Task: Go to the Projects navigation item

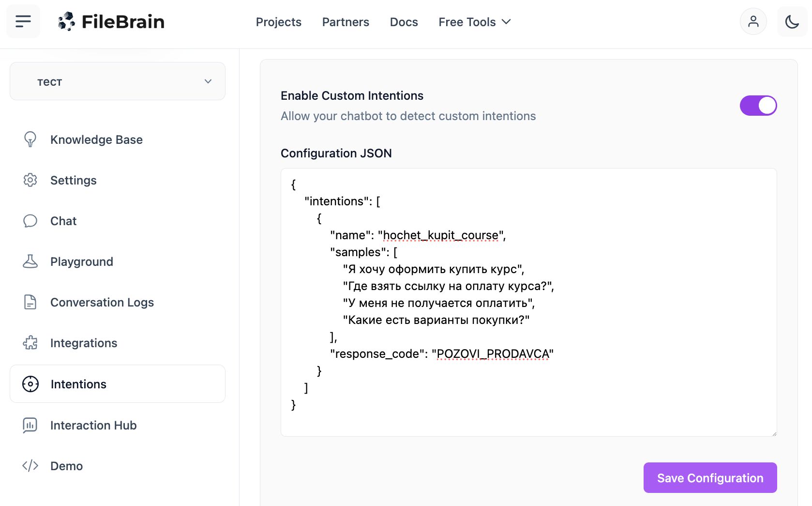Action: point(278,22)
